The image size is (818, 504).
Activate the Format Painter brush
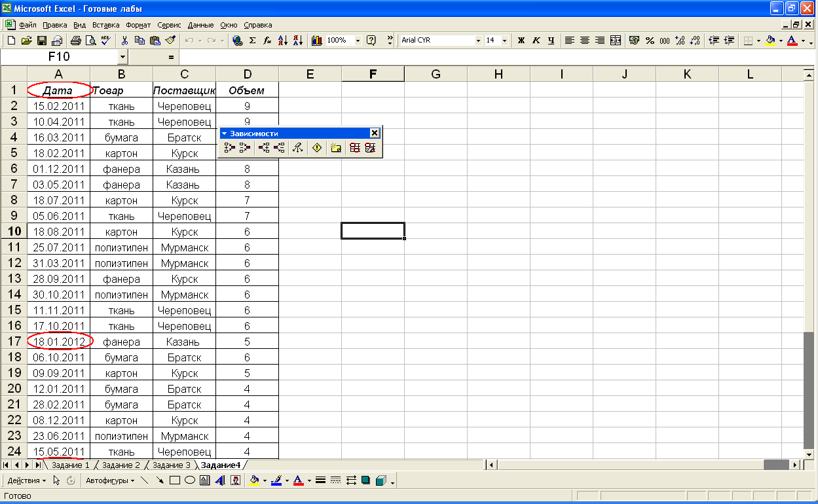coord(170,40)
